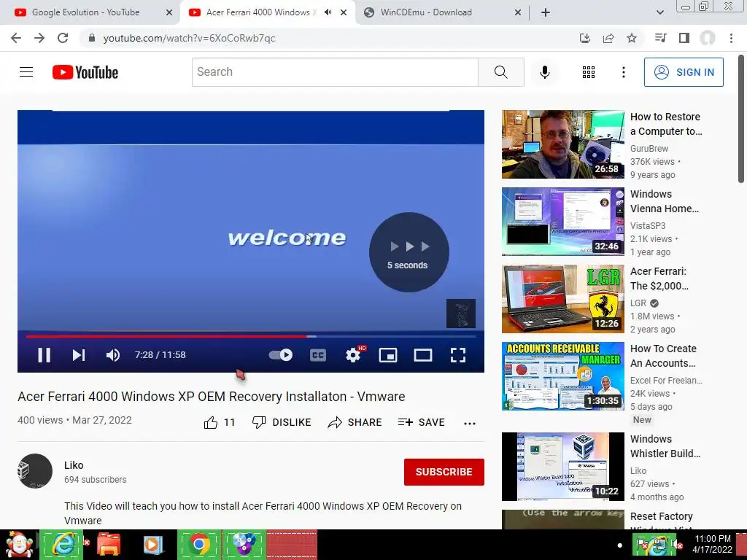The image size is (747, 560).
Task: Click the page vertical scrollbar
Action: (x=741, y=119)
